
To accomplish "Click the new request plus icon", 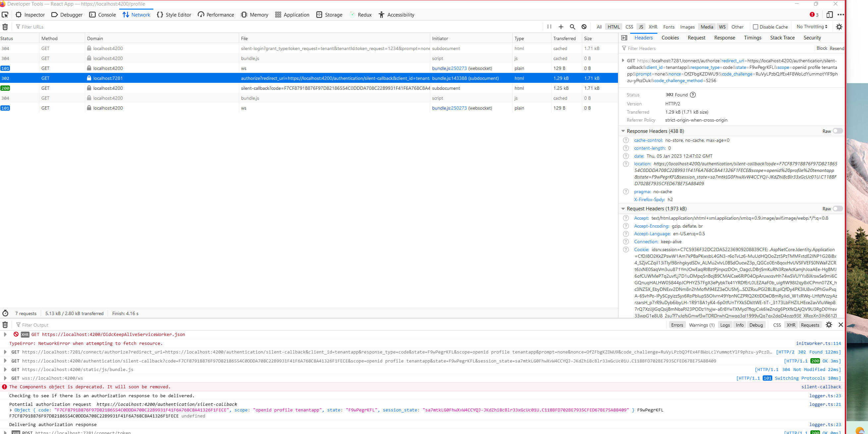I will coord(561,27).
